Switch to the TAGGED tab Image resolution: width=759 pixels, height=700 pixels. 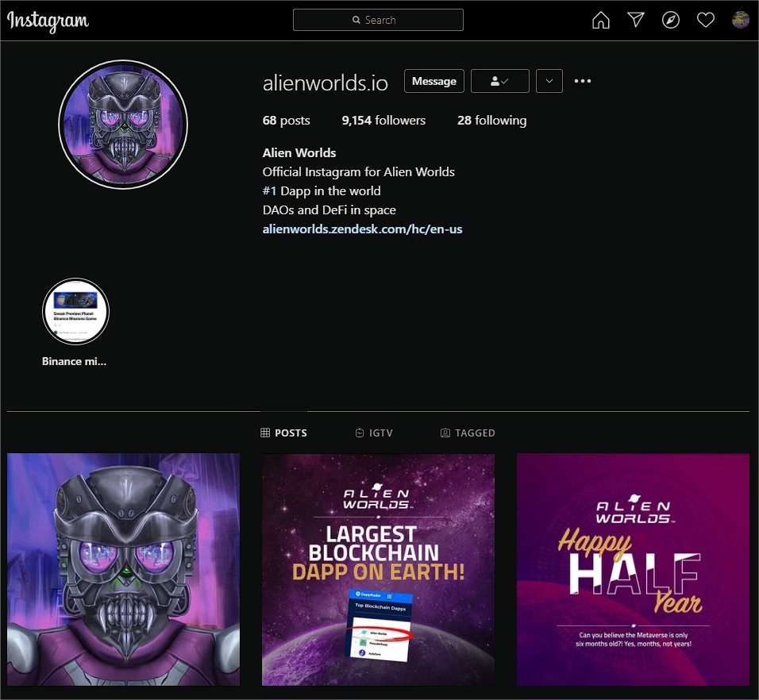468,433
